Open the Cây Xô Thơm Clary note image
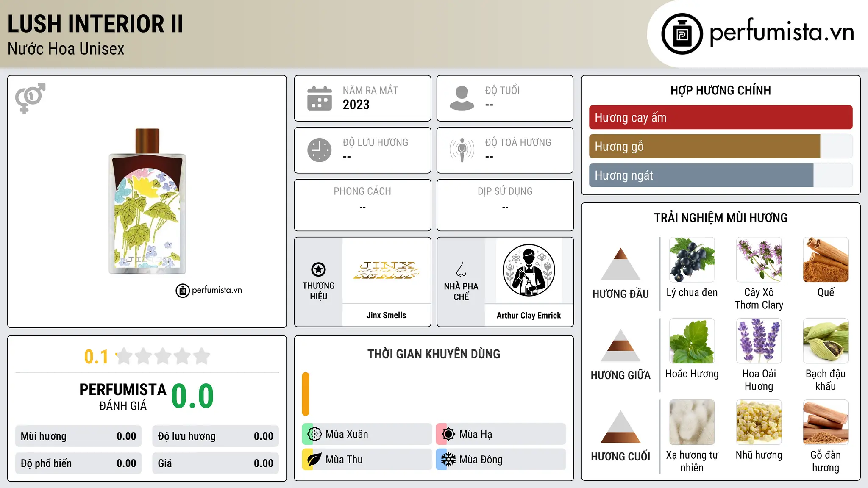The height and width of the screenshot is (488, 868). click(759, 260)
